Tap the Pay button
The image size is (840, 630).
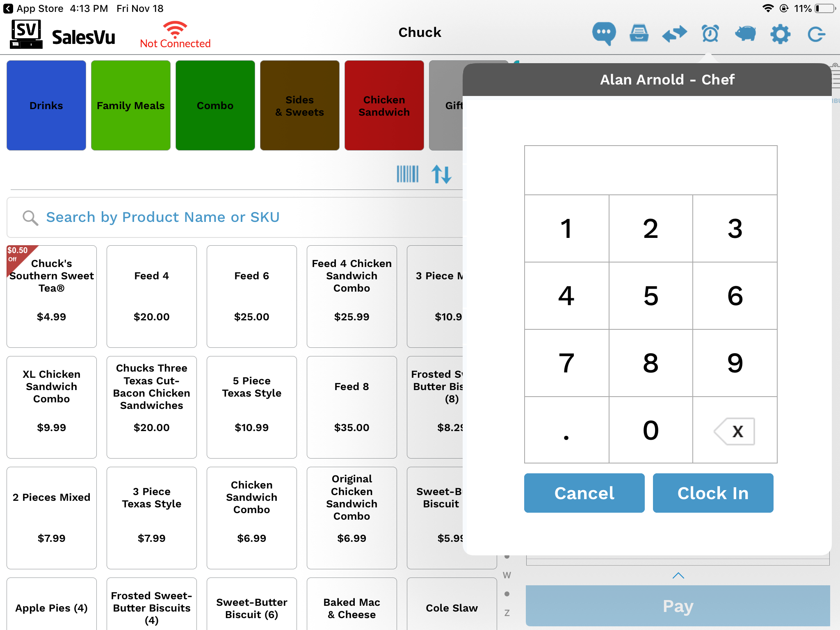[678, 606]
